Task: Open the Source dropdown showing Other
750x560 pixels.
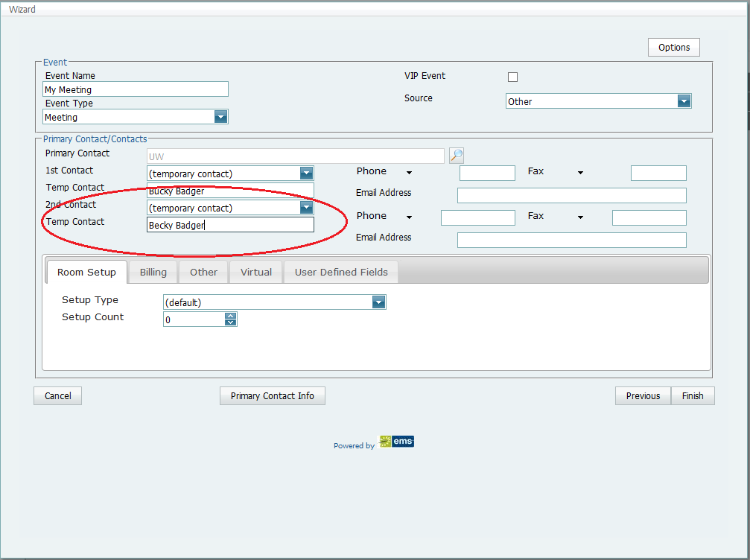Action: [x=684, y=101]
